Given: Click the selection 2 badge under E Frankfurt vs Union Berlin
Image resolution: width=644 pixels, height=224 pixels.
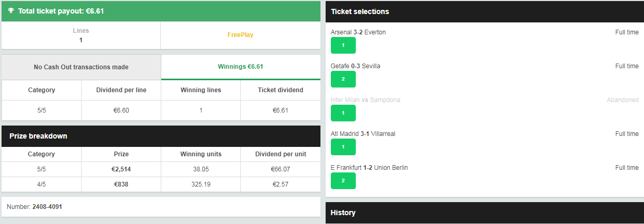Looking at the screenshot, I should tap(343, 181).
